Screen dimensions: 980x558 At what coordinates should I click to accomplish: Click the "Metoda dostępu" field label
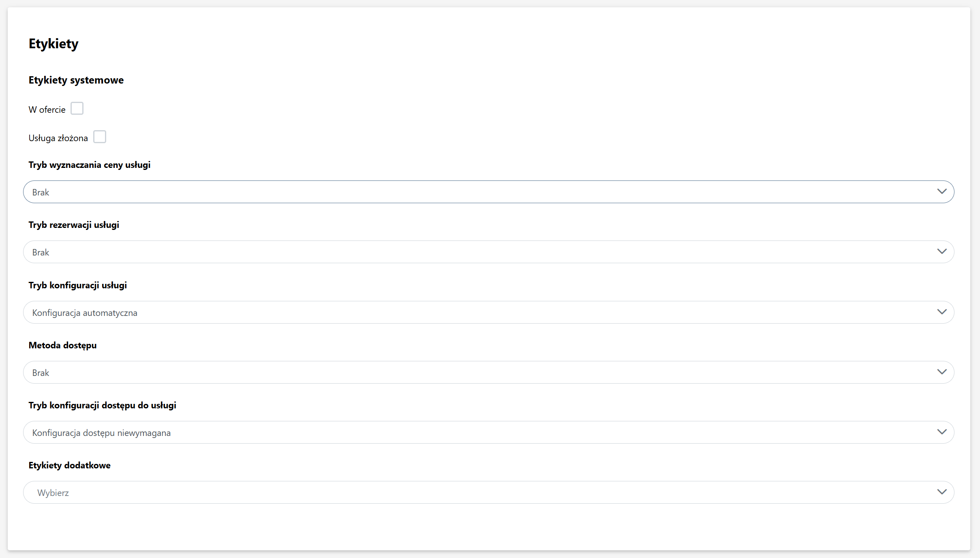pos(62,346)
